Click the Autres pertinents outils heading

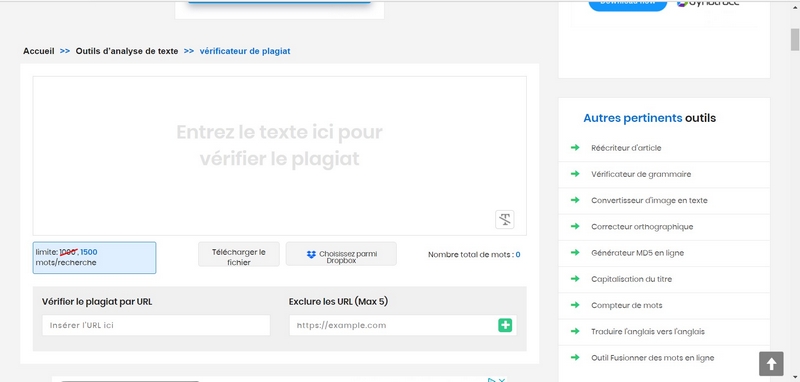click(649, 118)
